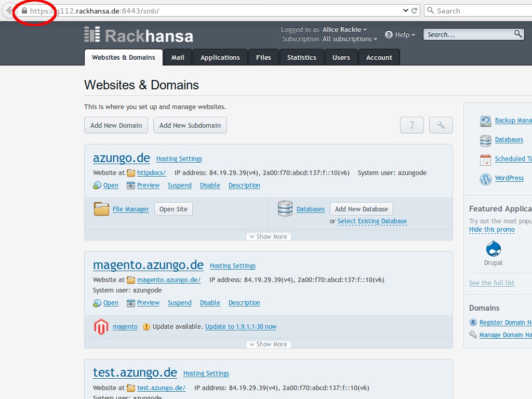
Task: Click the Preview icon under magento.azungo.de
Action: pyautogui.click(x=130, y=303)
